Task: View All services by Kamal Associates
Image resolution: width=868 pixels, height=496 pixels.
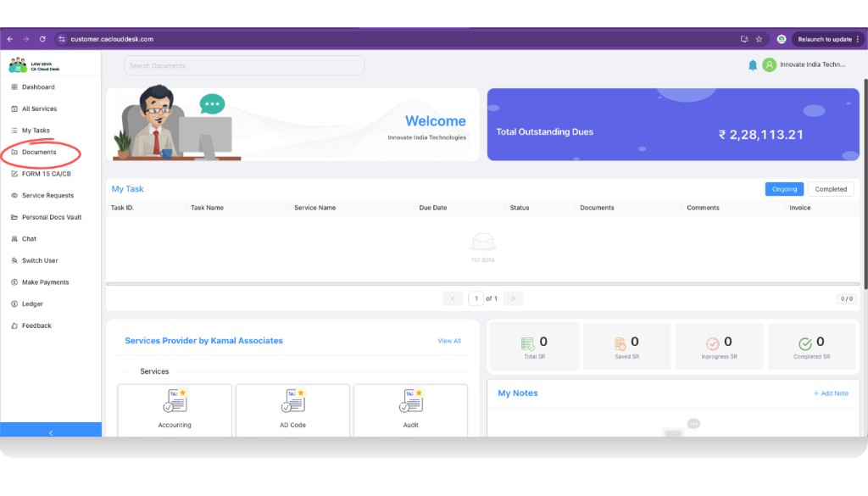Action: pos(448,340)
